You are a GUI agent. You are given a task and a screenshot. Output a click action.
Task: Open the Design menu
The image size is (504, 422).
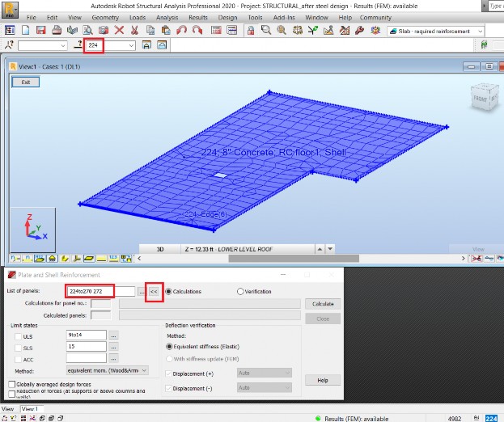point(227,18)
